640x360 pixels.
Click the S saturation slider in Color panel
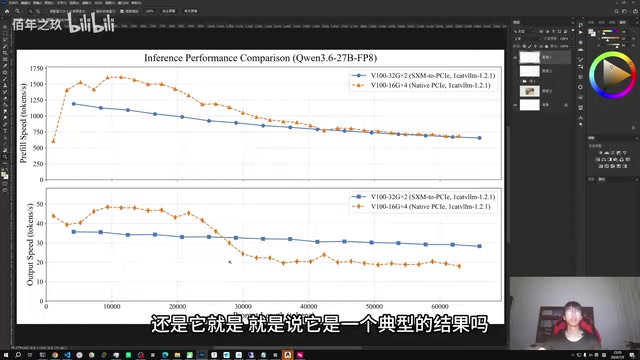click(611, 39)
